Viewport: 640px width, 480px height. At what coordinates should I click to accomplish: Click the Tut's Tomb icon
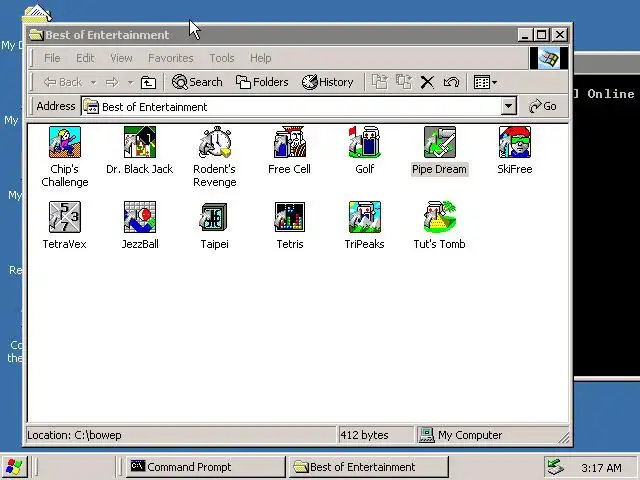coord(440,217)
